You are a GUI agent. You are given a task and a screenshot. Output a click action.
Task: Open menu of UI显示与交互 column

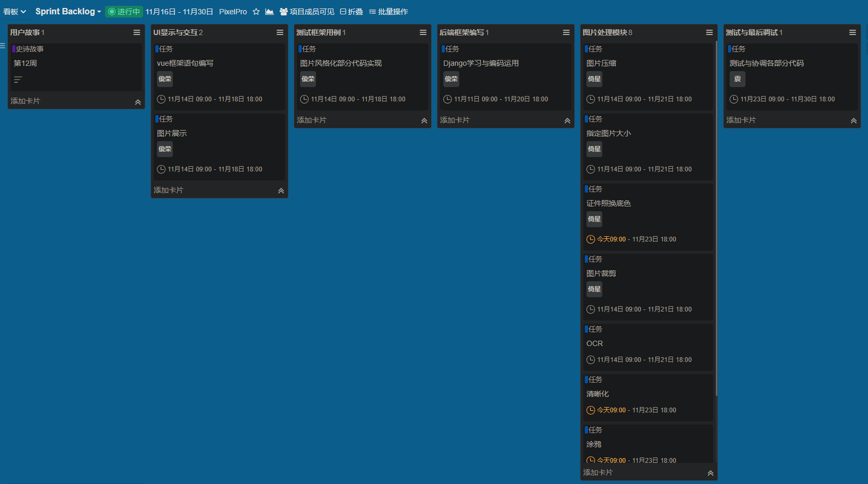click(280, 32)
